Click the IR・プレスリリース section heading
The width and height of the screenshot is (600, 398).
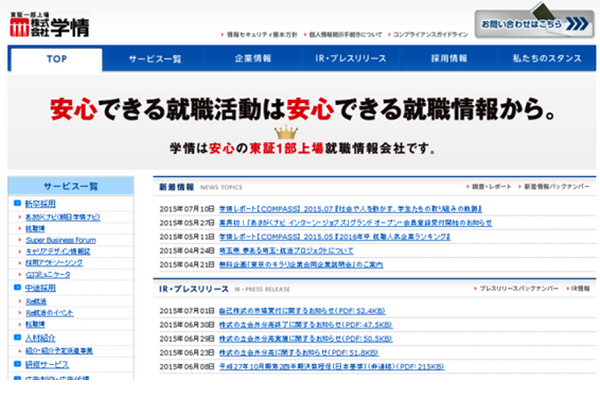(194, 289)
